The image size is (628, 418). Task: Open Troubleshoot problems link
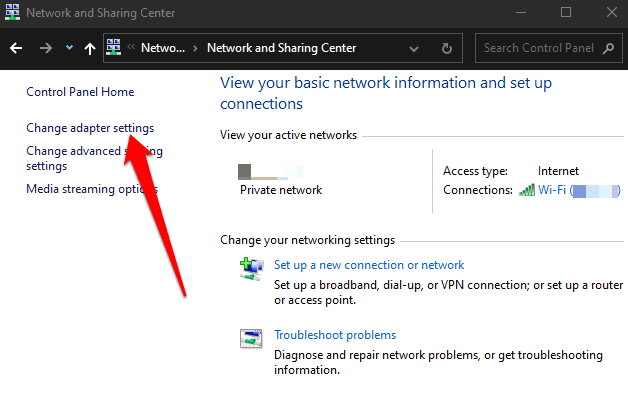point(335,335)
